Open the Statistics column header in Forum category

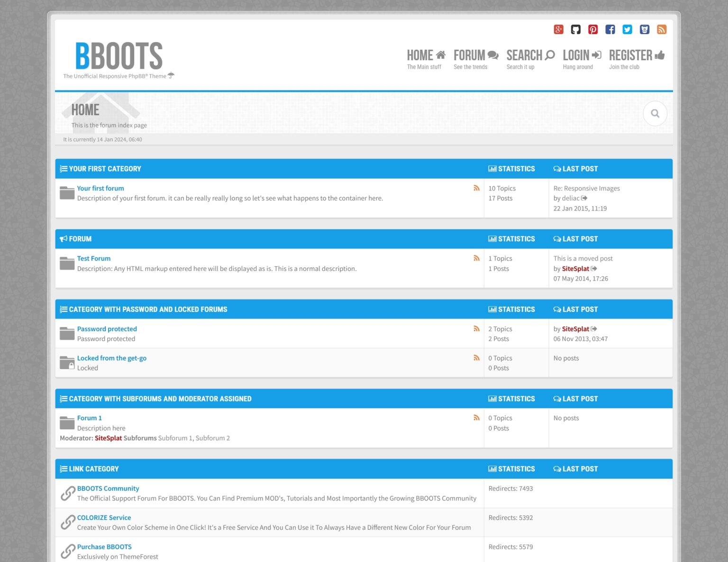click(x=512, y=239)
